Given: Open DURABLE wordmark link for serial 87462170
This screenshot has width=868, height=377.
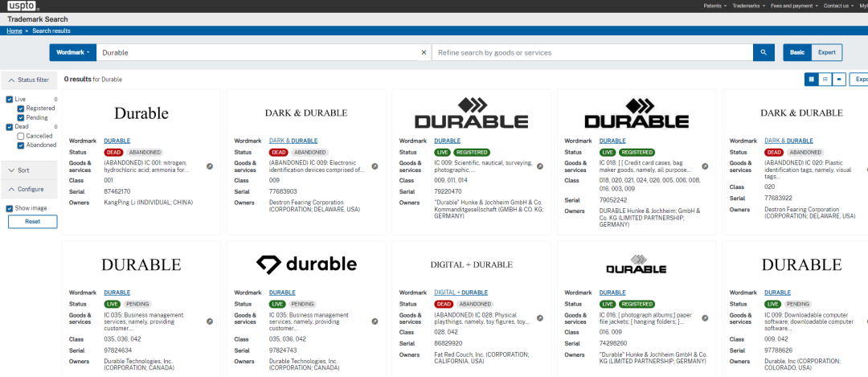Looking at the screenshot, I should click(x=117, y=141).
